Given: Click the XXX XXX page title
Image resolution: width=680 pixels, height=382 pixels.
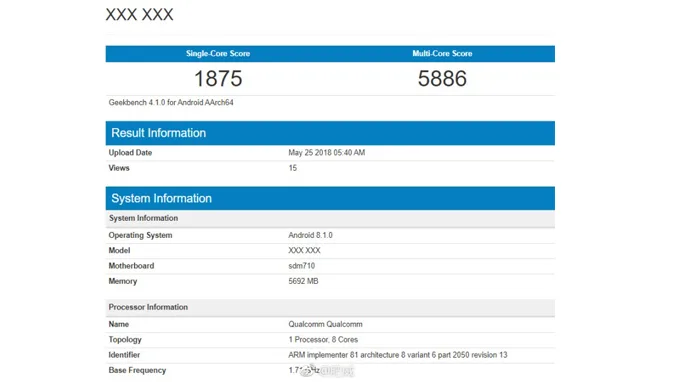Looking at the screenshot, I should click(x=139, y=14).
